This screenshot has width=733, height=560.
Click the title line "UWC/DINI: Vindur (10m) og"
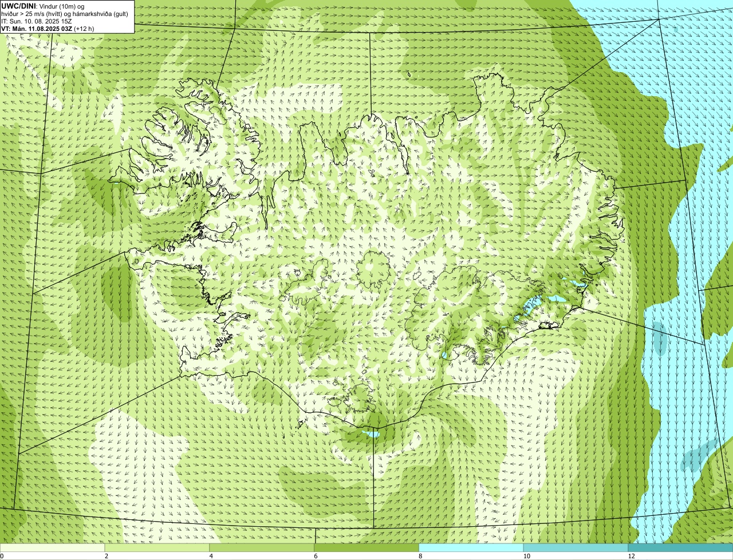pyautogui.click(x=43, y=6)
